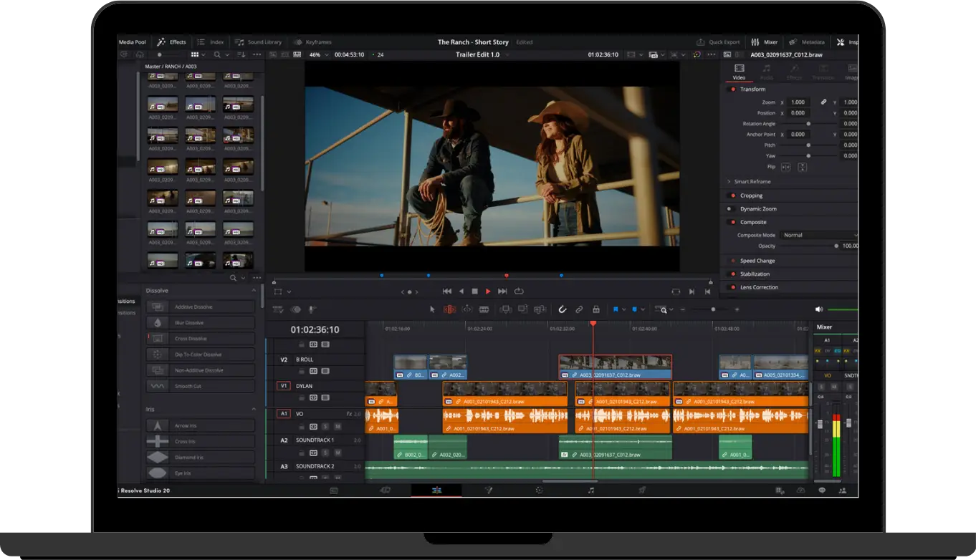Screen dimensions: 976x560
Task: Click the speaker volume icon
Action: pos(819,309)
